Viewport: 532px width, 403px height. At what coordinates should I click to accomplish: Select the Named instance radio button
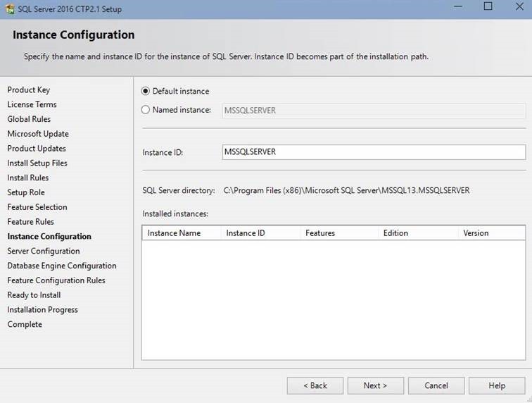(x=145, y=110)
